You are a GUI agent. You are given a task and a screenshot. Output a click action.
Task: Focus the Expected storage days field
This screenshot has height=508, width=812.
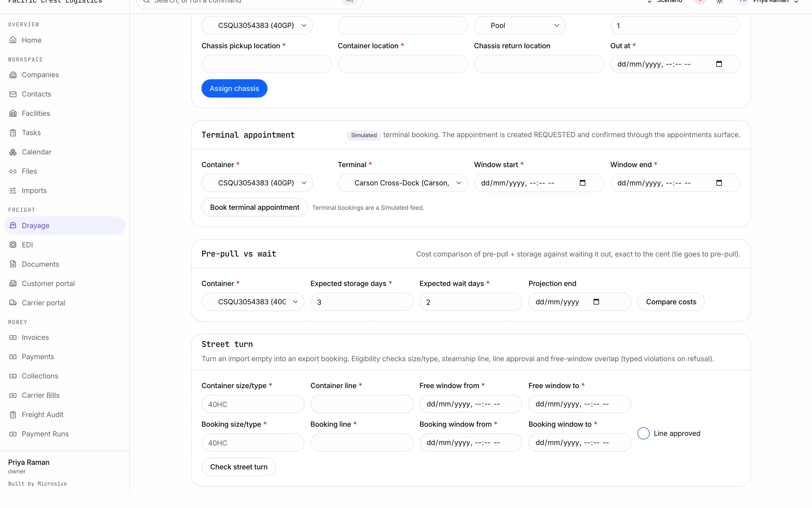coord(362,302)
